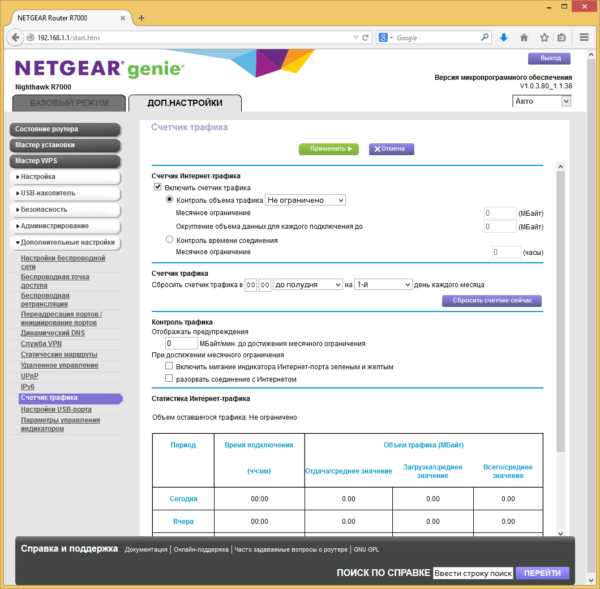Open a new browser tab
Viewport: 600px width, 589px height.
pyautogui.click(x=141, y=18)
